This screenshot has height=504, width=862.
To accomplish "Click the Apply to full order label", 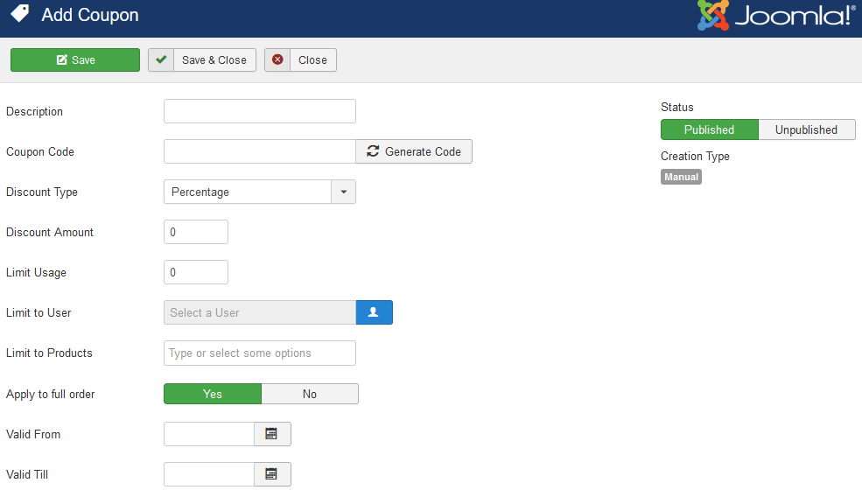I will click(x=51, y=394).
